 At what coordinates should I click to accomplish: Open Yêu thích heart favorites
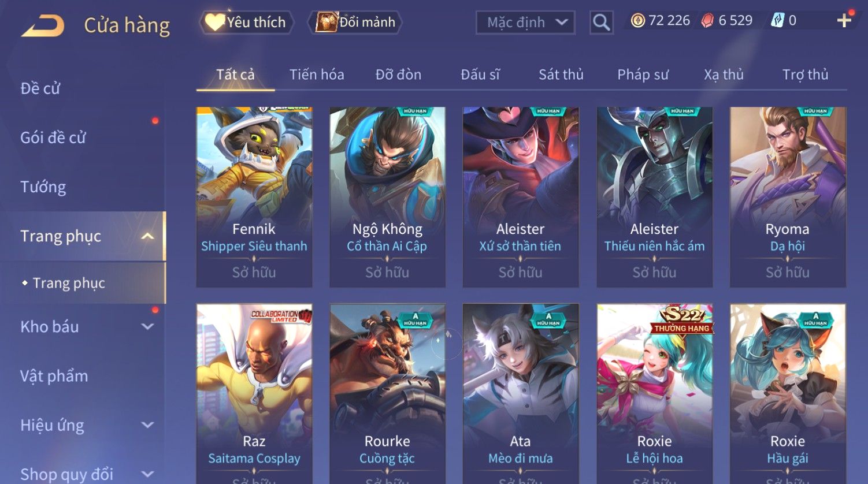tap(246, 23)
